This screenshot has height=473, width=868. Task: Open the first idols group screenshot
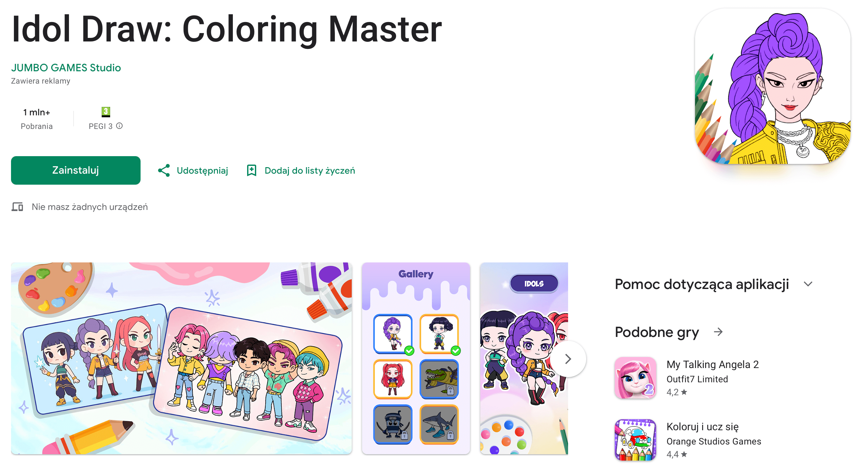[x=182, y=358]
